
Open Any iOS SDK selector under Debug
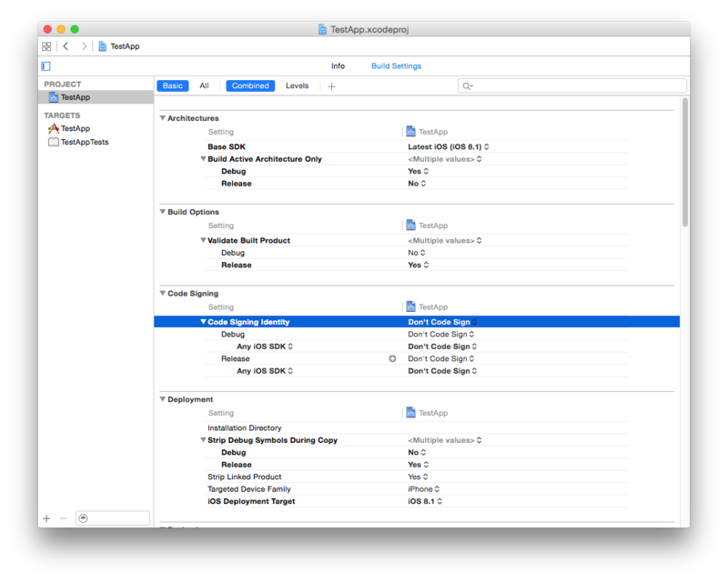point(265,346)
